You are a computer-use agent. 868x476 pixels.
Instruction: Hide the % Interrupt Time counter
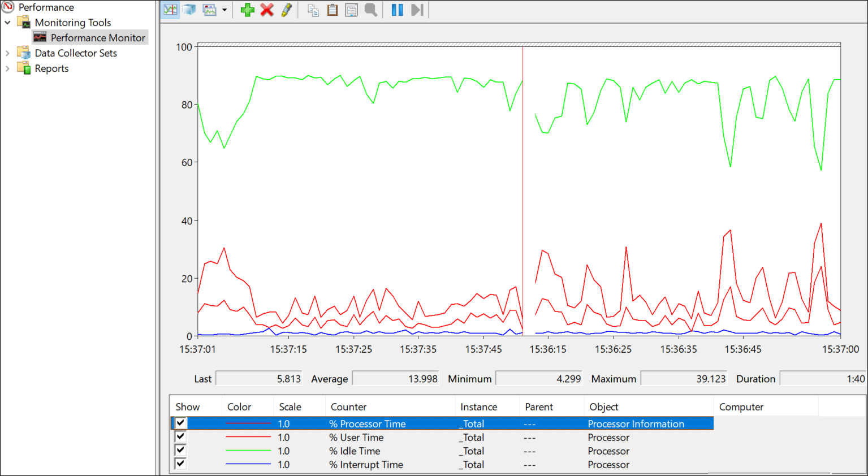tap(180, 464)
